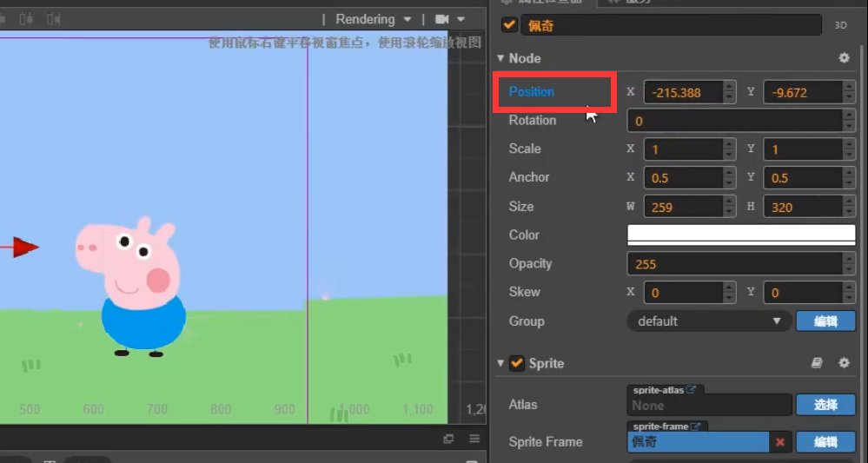
Task: Decrease Scale Y with down stepper arrow
Action: (x=849, y=155)
